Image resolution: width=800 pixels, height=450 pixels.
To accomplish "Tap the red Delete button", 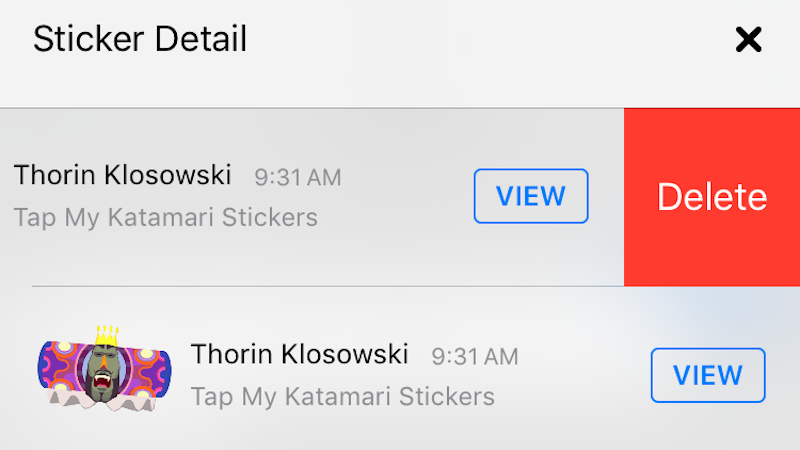I will pyautogui.click(x=712, y=197).
